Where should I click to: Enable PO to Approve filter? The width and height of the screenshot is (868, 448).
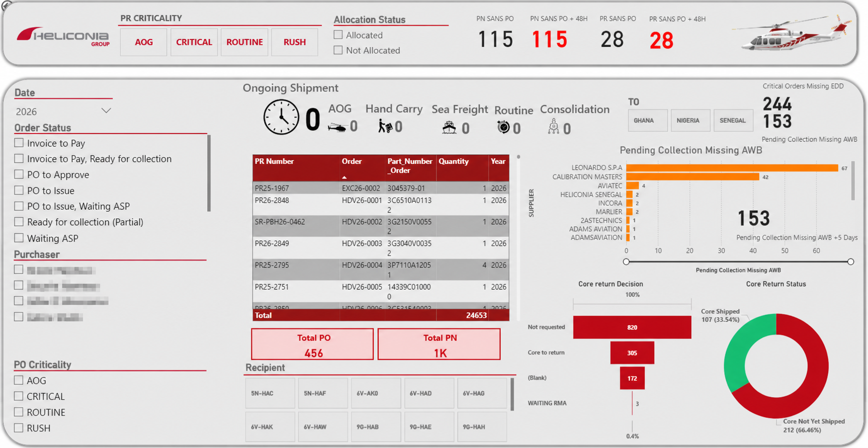pyautogui.click(x=19, y=175)
